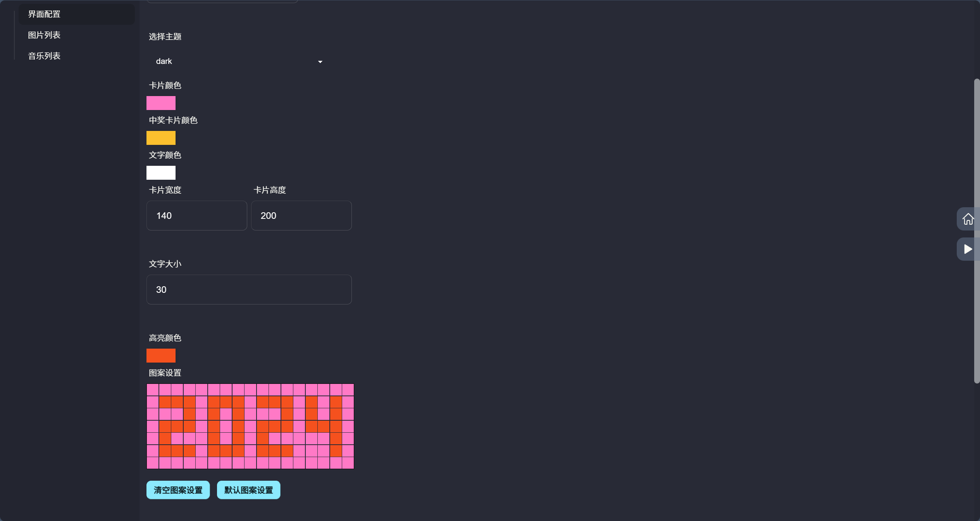
Task: Toggle the bottom-right cell of pattern grid
Action: (348, 463)
